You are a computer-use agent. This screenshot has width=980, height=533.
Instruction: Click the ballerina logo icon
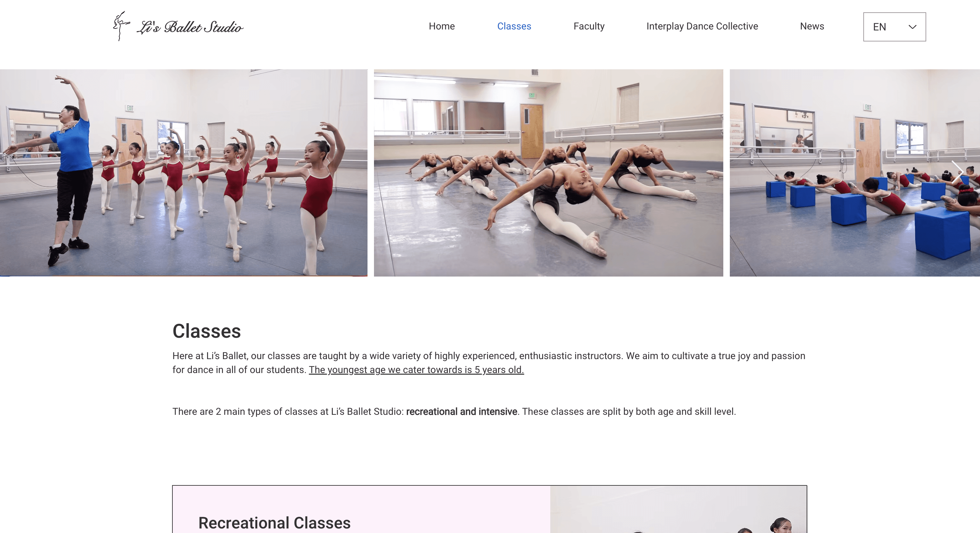point(121,26)
